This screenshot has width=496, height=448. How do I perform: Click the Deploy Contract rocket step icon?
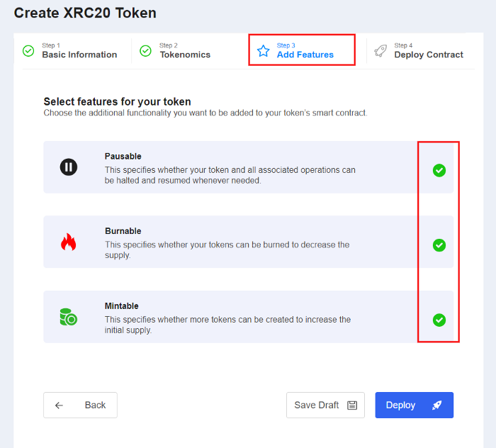(381, 51)
